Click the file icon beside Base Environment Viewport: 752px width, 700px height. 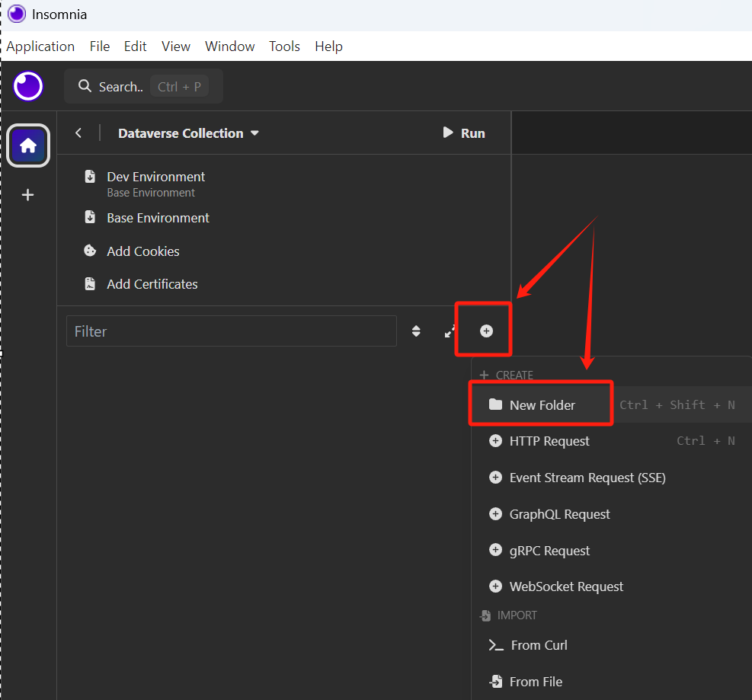coord(90,217)
